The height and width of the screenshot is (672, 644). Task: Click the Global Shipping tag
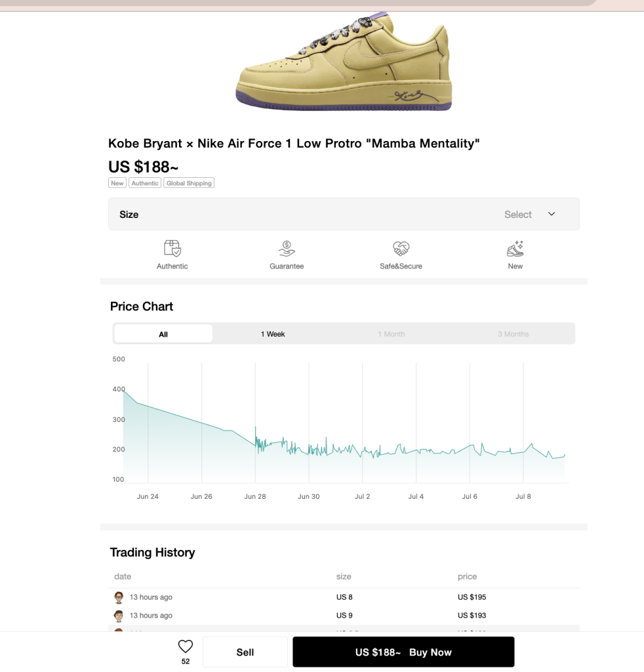click(189, 183)
